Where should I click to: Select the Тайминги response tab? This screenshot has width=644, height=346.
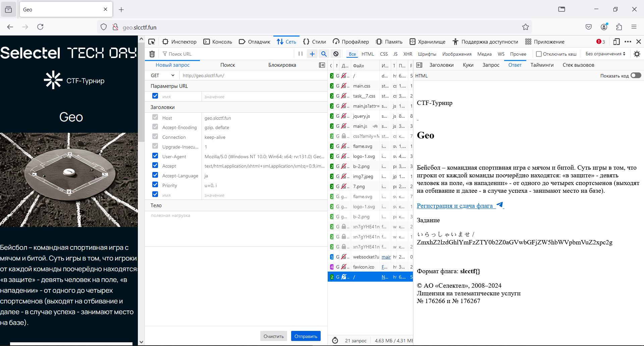[542, 65]
